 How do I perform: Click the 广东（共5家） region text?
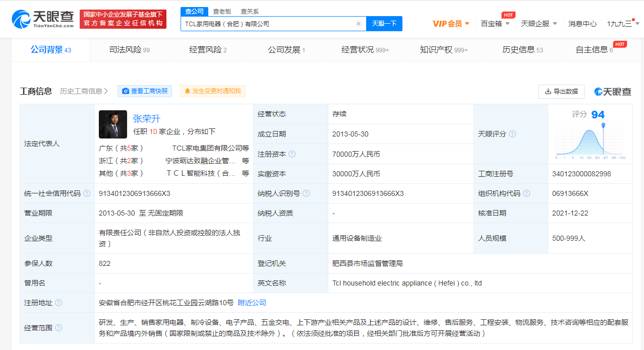pos(122,148)
